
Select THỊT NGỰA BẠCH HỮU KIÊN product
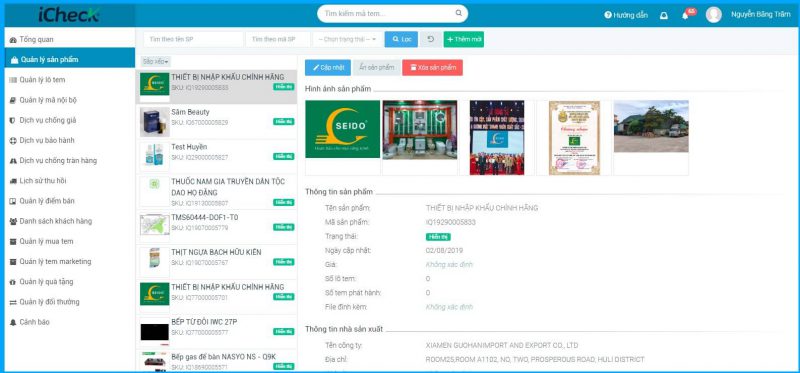216,262
